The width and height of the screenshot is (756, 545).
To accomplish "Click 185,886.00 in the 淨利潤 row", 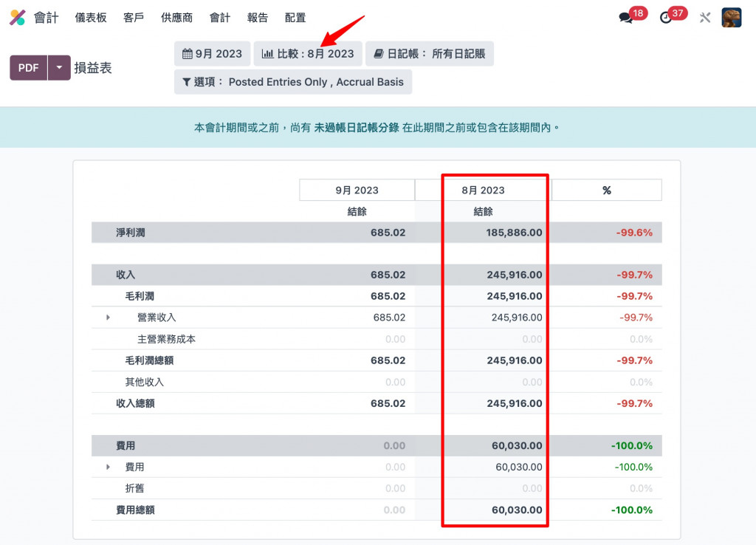I will (x=514, y=233).
